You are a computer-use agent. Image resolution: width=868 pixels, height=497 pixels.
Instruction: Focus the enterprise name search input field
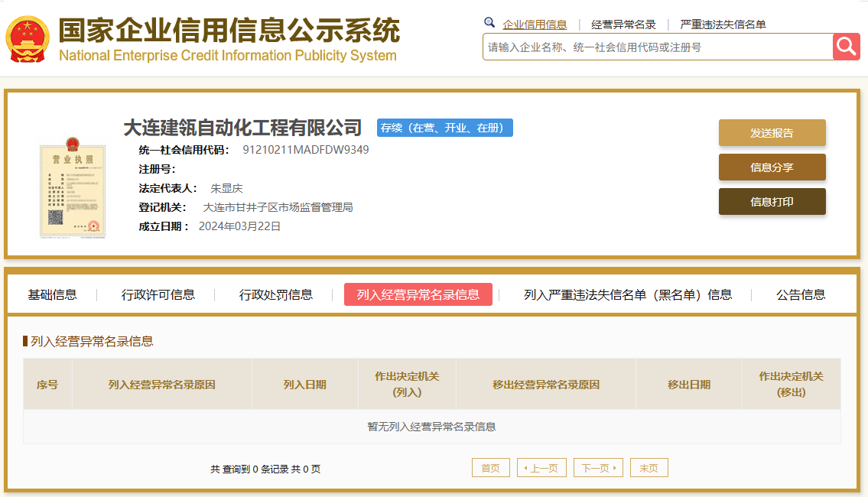click(658, 47)
